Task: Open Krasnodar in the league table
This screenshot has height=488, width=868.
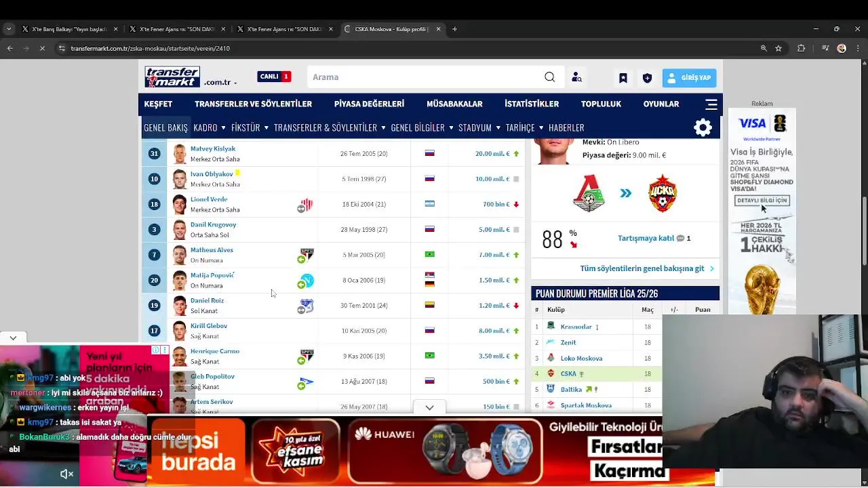Action: pos(576,327)
